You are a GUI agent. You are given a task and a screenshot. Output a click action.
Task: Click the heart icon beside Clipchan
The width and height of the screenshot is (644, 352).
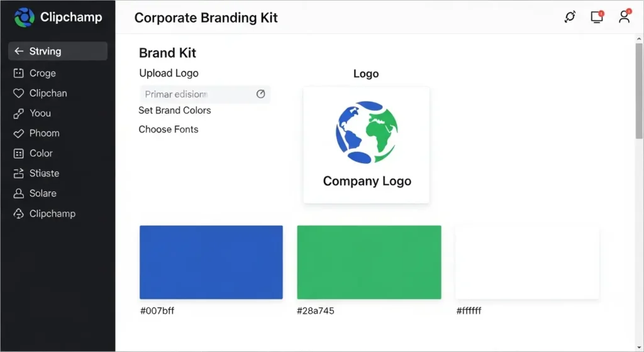[x=18, y=93]
